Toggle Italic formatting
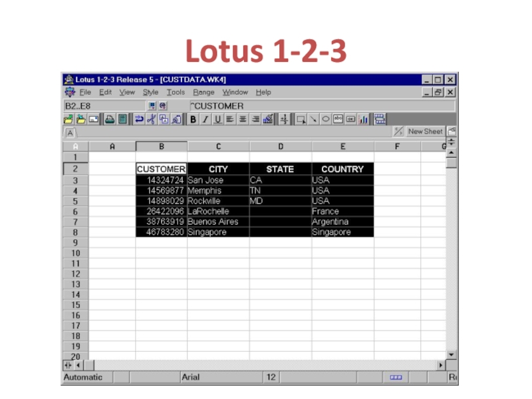This screenshot has width=532, height=399. 205,120
